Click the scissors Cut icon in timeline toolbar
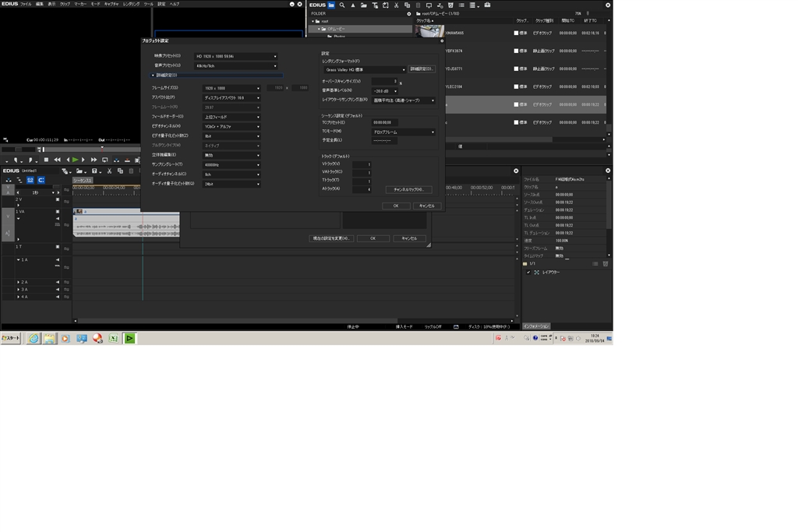This screenshot has height=532, width=798. click(x=109, y=171)
